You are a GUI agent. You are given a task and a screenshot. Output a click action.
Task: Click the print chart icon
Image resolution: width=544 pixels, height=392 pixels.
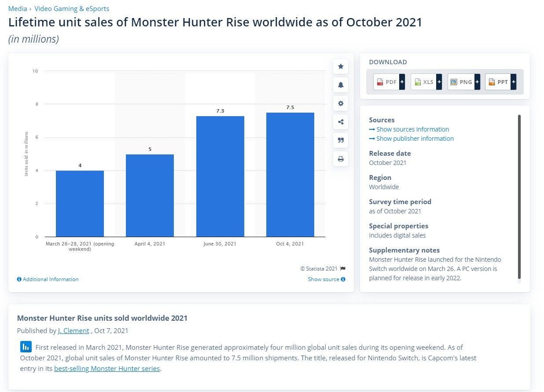341,159
